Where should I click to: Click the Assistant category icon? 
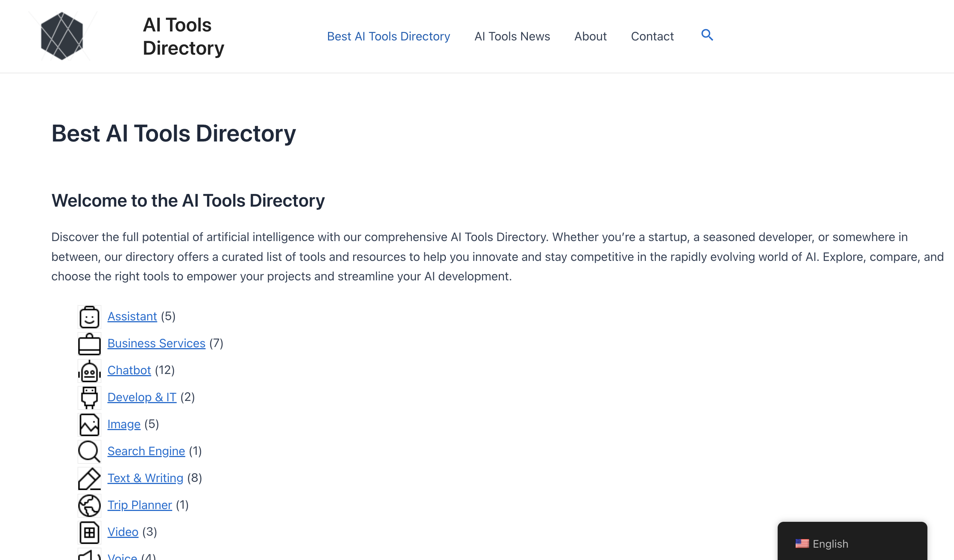(89, 317)
